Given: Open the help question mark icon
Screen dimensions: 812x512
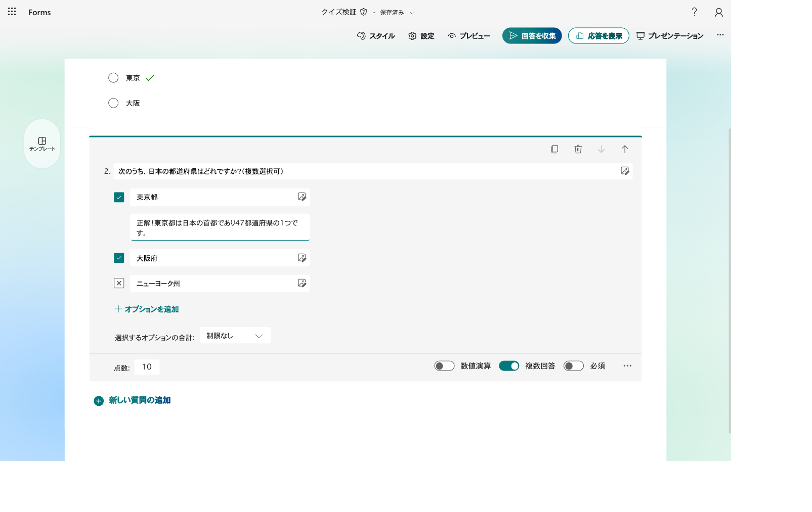Looking at the screenshot, I should (695, 12).
